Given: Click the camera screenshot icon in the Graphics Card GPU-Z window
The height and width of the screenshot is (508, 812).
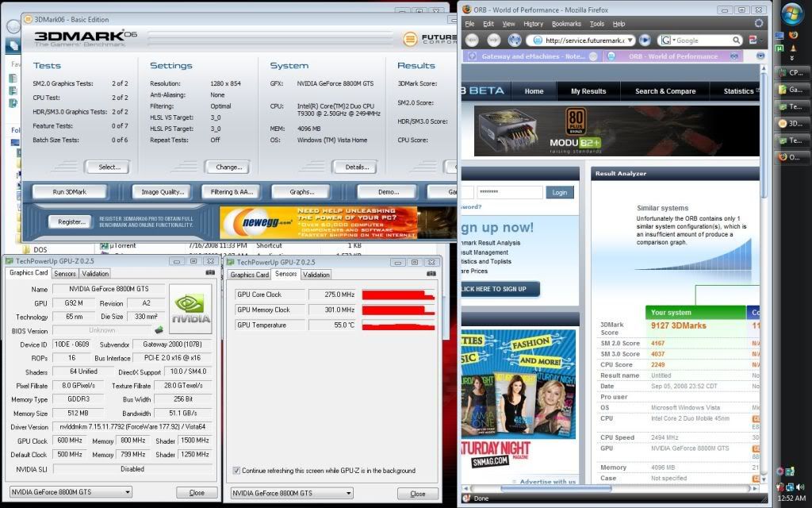Looking at the screenshot, I should pos(209,273).
